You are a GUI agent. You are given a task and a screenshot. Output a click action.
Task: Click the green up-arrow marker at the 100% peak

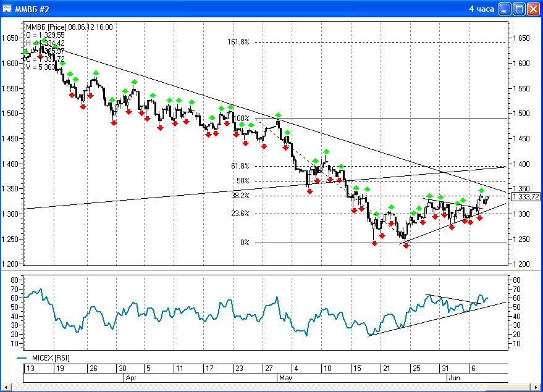(278, 115)
